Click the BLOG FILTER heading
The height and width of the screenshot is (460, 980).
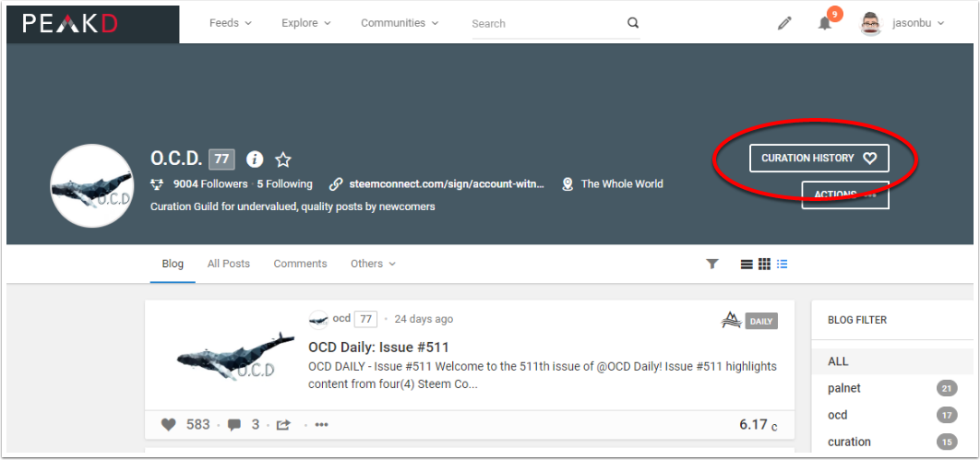(x=857, y=320)
